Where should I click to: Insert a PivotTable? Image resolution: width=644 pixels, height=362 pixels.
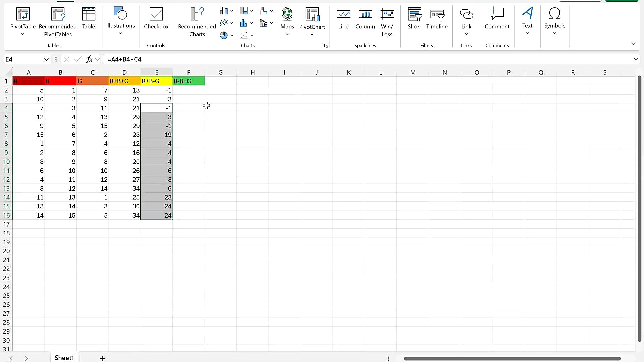click(23, 22)
